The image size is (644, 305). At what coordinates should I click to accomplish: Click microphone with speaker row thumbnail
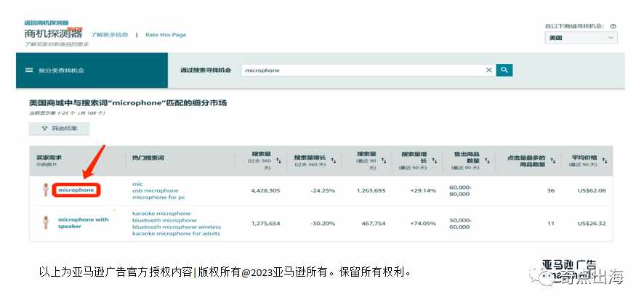point(46,222)
